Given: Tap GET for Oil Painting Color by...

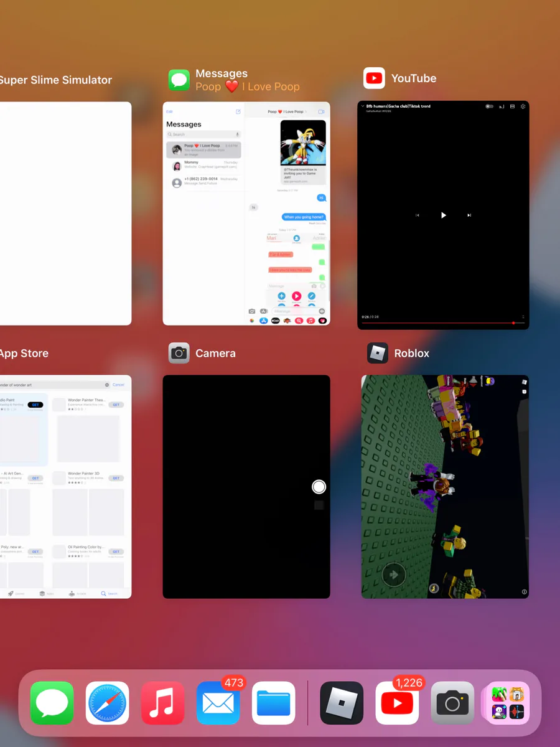Looking at the screenshot, I should tap(116, 552).
